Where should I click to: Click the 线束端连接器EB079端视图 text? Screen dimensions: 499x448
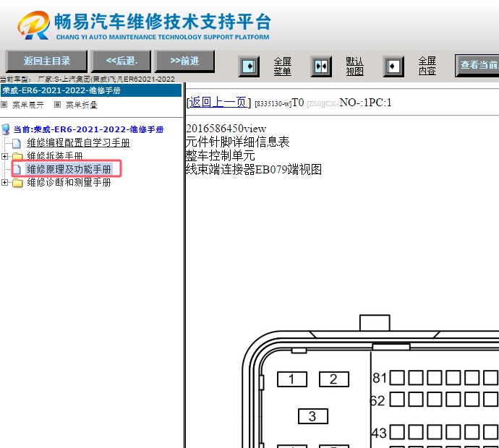(x=254, y=169)
